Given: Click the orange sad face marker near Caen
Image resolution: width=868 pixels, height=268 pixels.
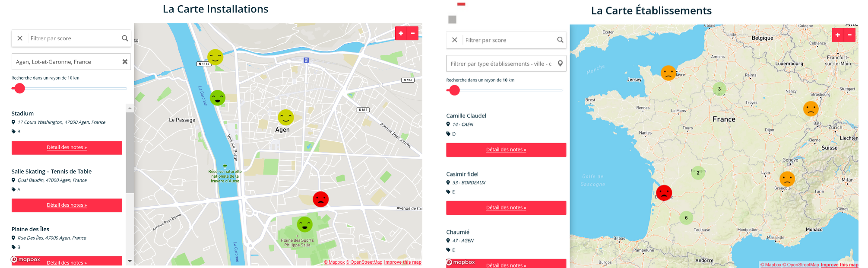Looking at the screenshot, I should 668,73.
